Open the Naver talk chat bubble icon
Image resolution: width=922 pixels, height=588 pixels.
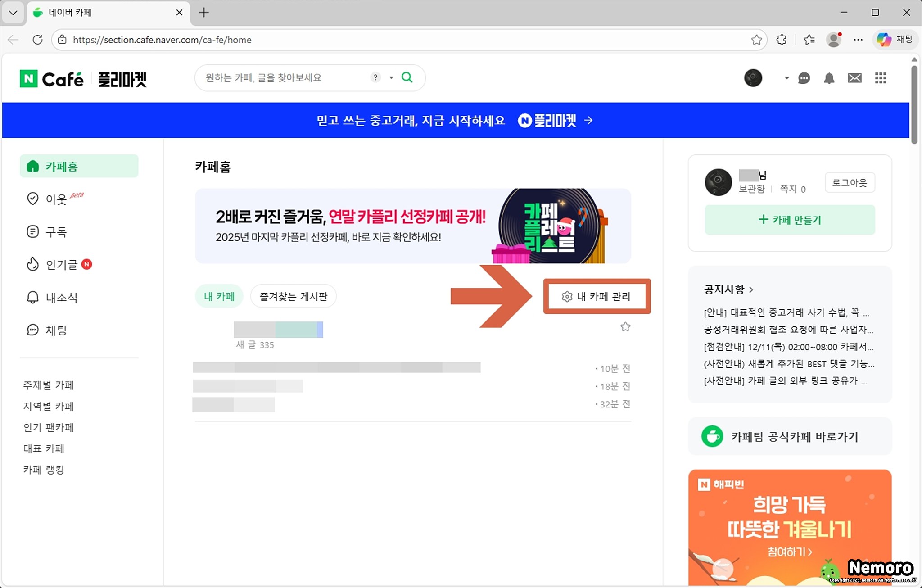click(804, 78)
